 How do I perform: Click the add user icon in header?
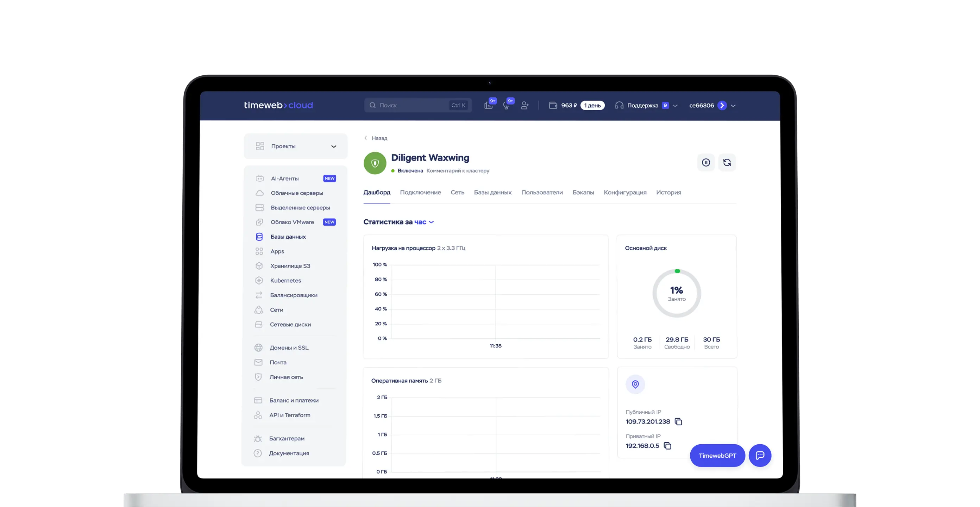click(524, 105)
